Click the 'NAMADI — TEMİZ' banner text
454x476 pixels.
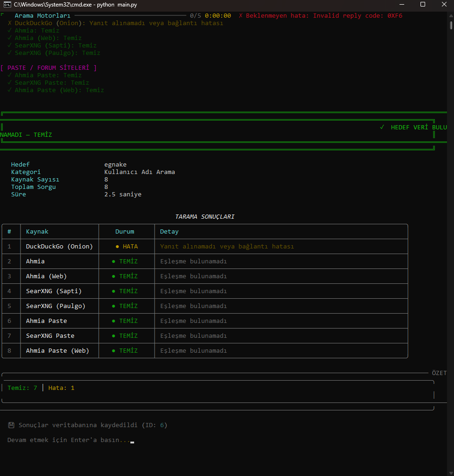pos(26,134)
